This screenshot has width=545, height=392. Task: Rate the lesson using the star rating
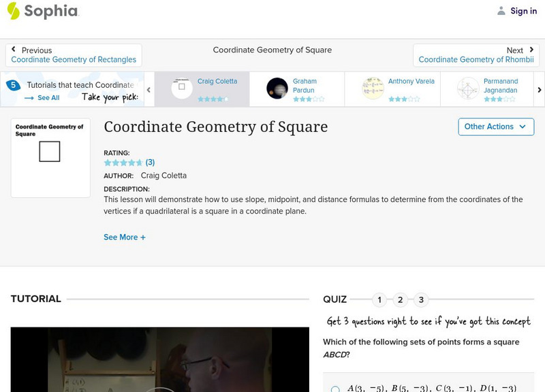(123, 163)
